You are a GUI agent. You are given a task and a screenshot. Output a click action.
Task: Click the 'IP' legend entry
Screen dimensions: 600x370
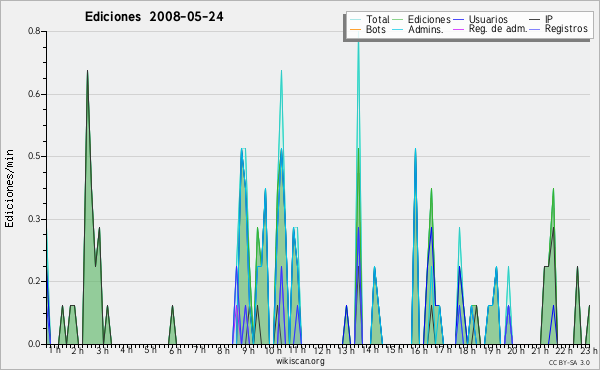541,19
